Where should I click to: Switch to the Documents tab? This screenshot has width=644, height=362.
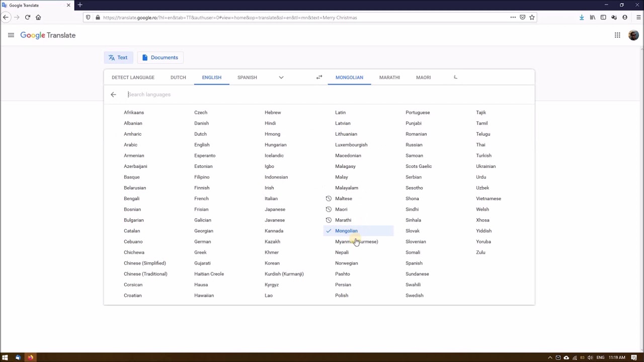[x=160, y=58]
